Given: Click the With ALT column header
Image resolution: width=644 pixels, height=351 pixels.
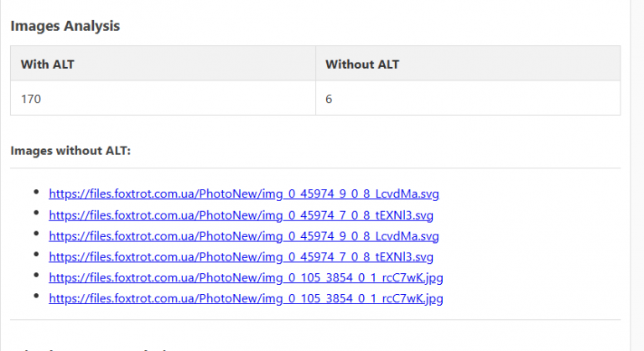Looking at the screenshot, I should coord(163,64).
